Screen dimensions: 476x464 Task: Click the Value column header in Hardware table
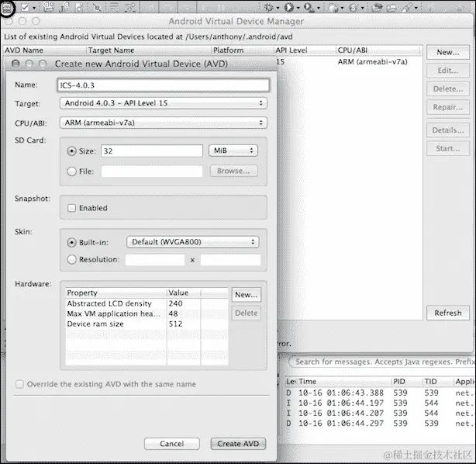point(184,293)
